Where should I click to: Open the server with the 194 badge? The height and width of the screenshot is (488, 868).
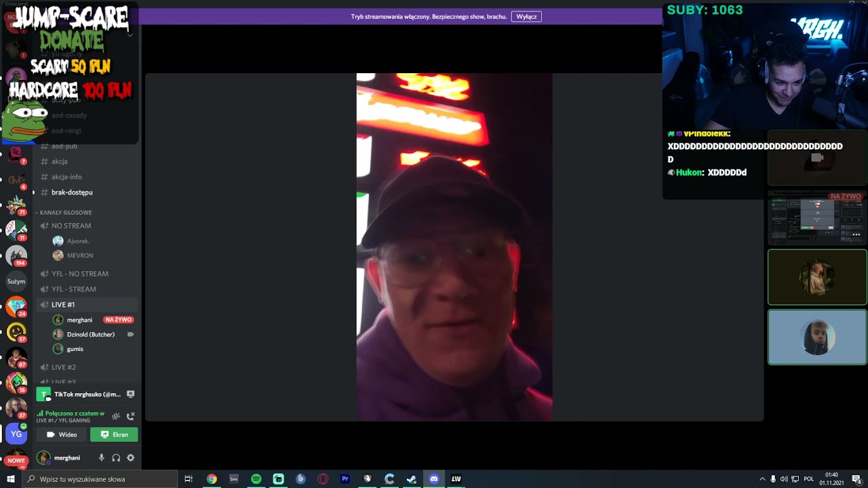point(16,256)
